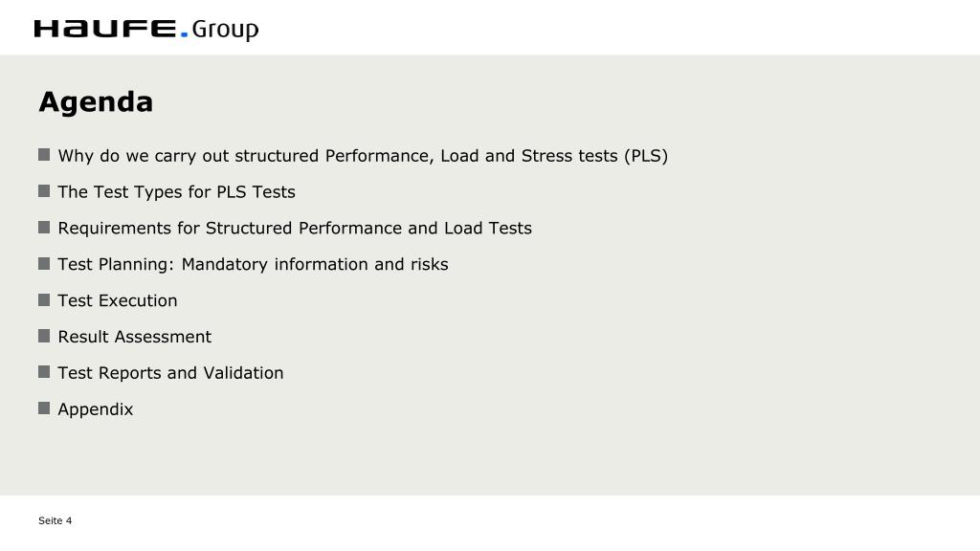Select the Agenda title heading
Screen dimensions: 980x551
pyautogui.click(x=96, y=102)
